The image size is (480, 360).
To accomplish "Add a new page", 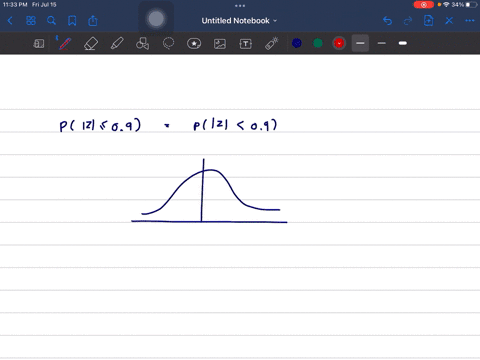I will tap(428, 21).
